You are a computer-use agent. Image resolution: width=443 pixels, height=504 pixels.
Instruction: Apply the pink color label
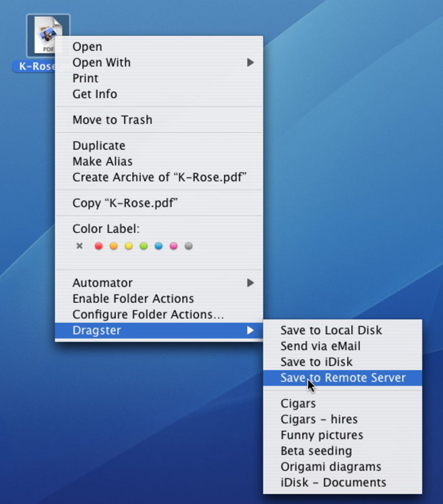pos(174,246)
